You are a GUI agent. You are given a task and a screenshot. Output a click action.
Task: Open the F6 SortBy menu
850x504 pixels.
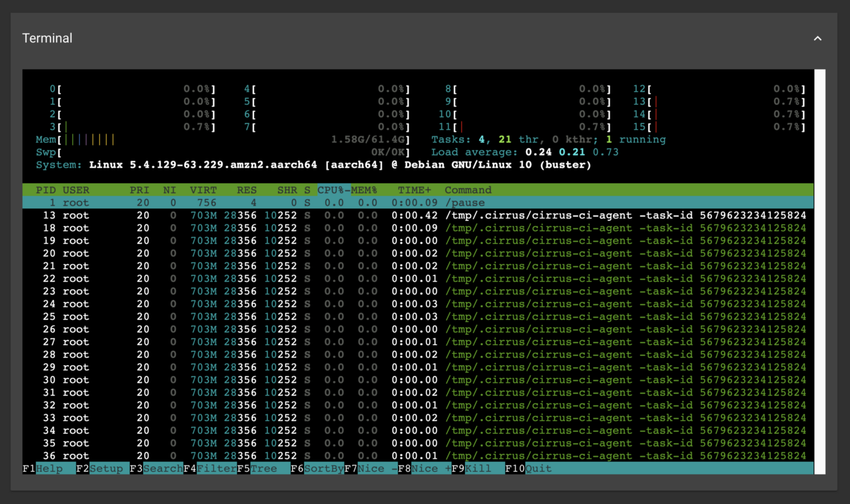tap(317, 469)
